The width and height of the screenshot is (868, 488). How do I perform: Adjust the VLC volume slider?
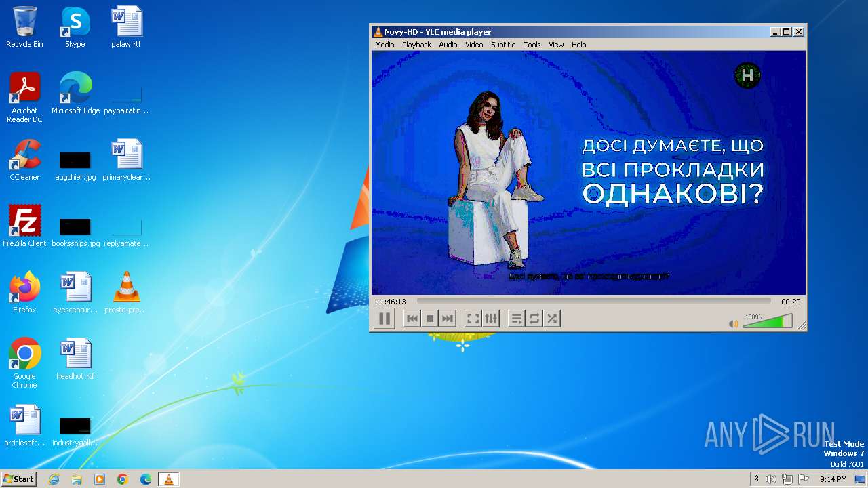point(768,321)
